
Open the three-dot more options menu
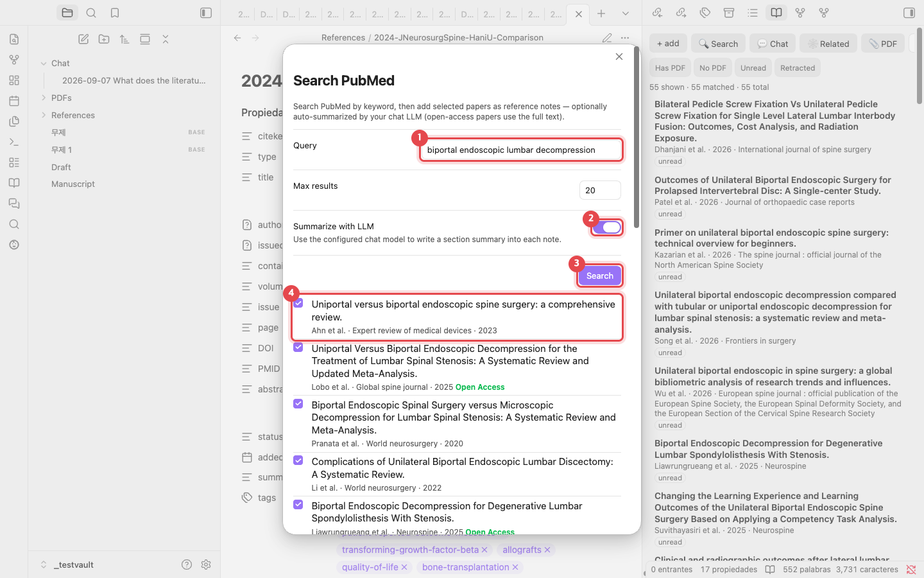coord(625,38)
